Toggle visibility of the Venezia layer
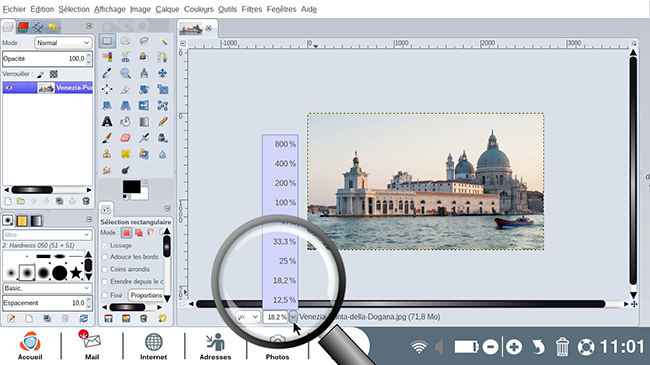Screen dimensions: 650x365 click(x=9, y=88)
